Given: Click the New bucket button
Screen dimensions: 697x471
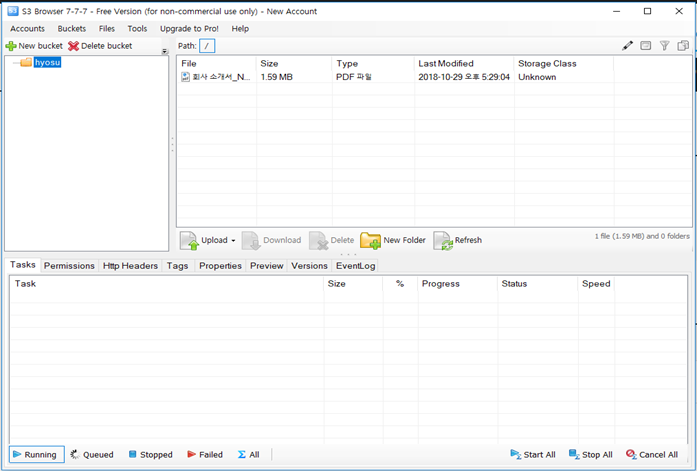Looking at the screenshot, I should point(34,46).
